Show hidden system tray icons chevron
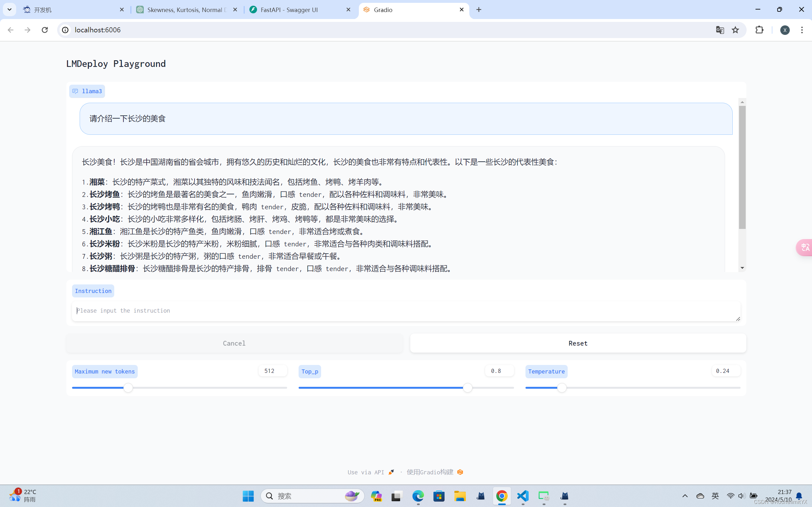Image resolution: width=812 pixels, height=507 pixels. click(x=685, y=496)
